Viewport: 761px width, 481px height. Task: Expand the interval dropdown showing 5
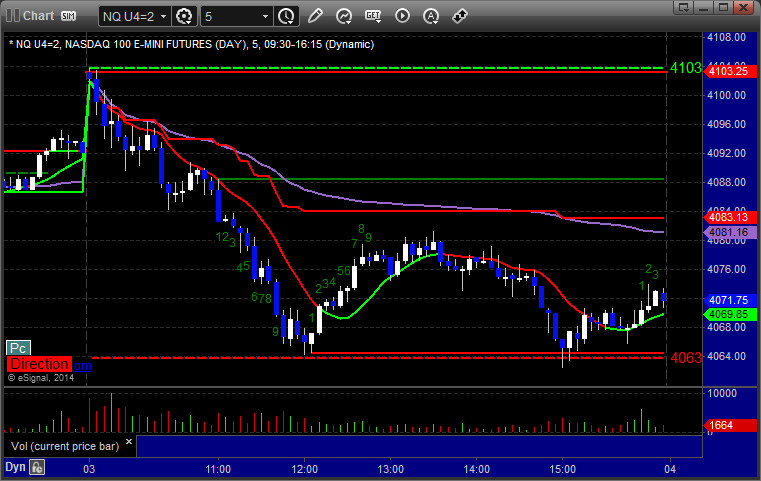coord(265,17)
